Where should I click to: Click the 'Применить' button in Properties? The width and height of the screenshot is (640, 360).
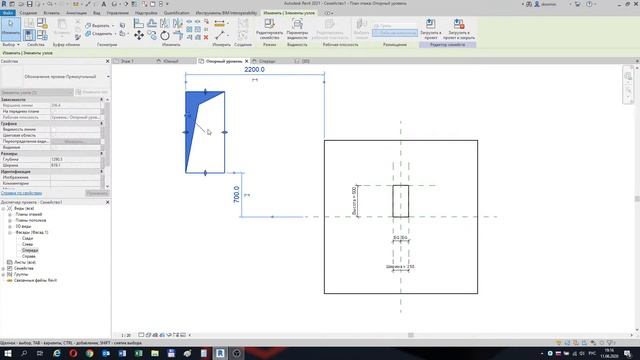(x=97, y=193)
